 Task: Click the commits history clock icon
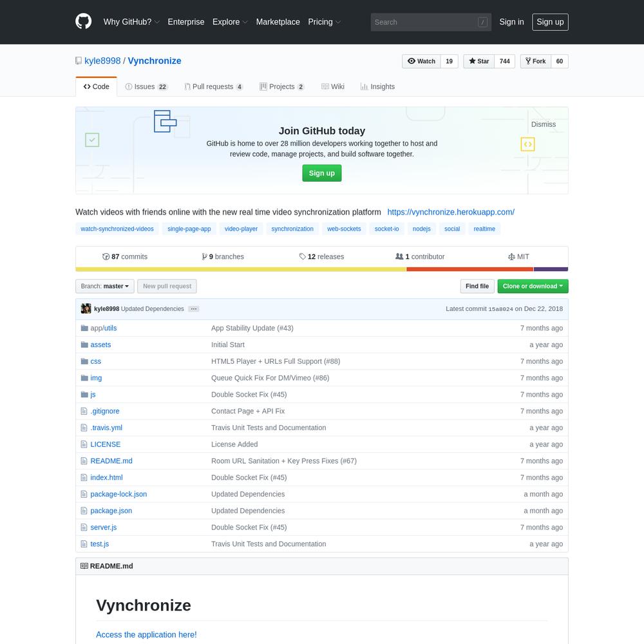pos(106,256)
